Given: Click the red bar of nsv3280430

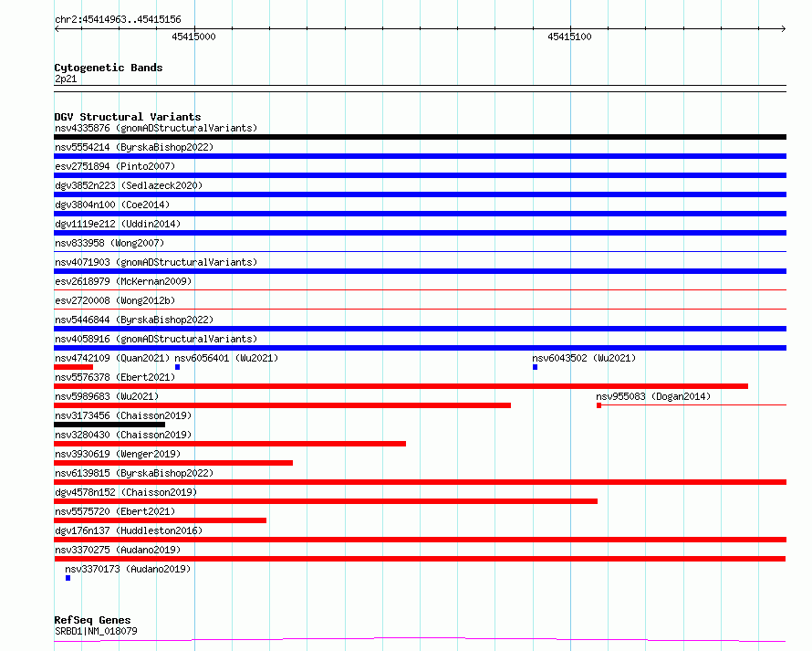Looking at the screenshot, I should tap(230, 444).
